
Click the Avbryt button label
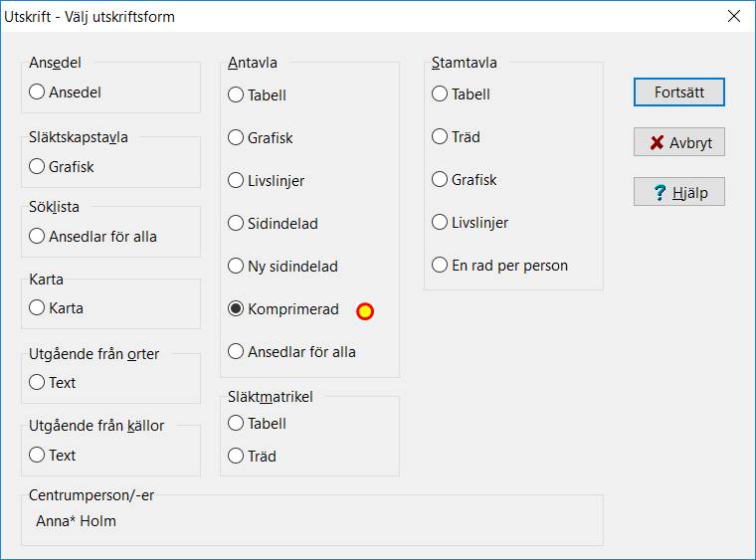[690, 143]
